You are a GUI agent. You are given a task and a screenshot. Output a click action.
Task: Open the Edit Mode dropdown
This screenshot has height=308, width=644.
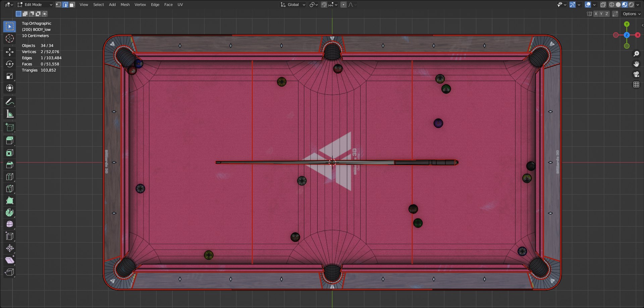point(35,5)
